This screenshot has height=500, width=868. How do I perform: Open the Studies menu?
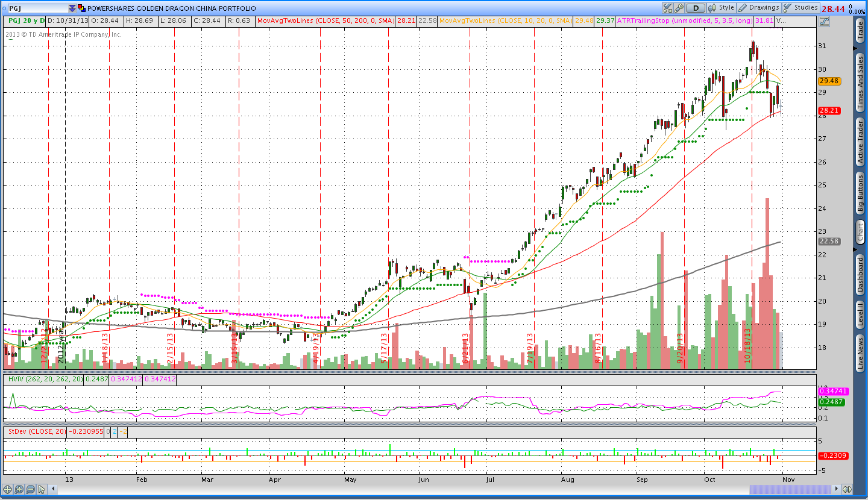800,8
